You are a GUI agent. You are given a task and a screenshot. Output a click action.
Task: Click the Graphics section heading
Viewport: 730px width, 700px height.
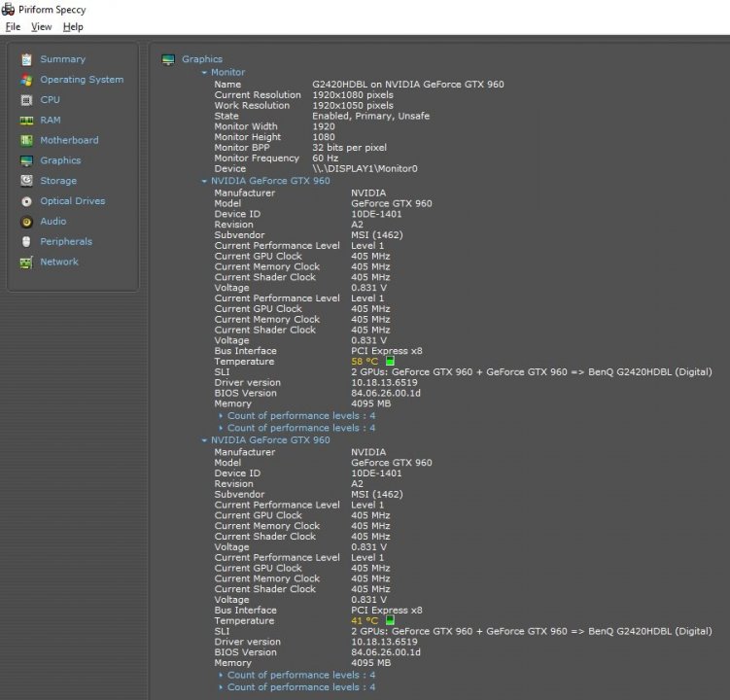coord(202,59)
